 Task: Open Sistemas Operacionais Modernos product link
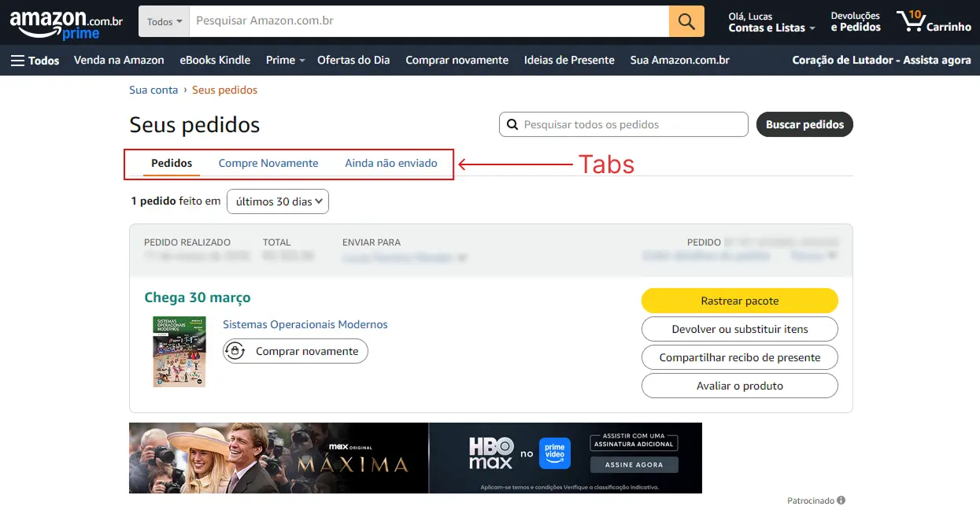click(x=305, y=324)
